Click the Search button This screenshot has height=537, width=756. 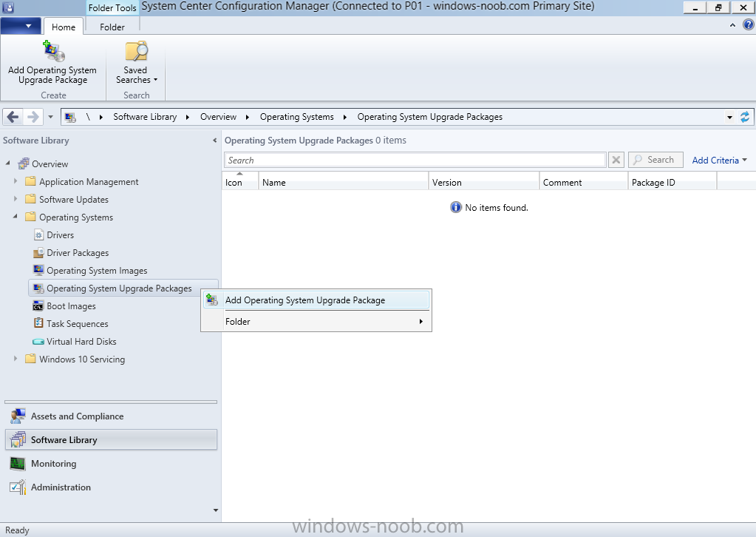click(655, 160)
